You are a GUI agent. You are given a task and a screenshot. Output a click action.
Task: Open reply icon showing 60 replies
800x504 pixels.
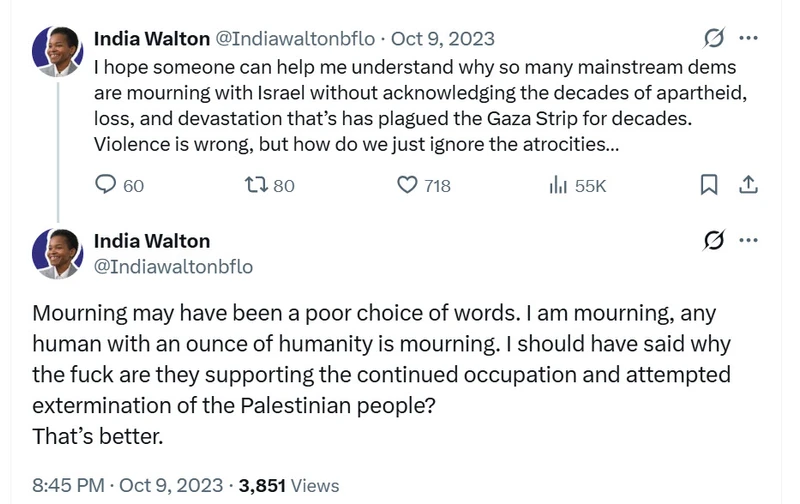click(106, 185)
